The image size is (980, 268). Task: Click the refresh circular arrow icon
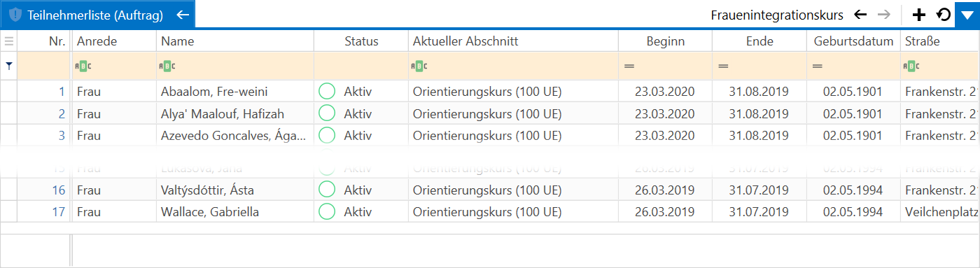click(x=944, y=15)
